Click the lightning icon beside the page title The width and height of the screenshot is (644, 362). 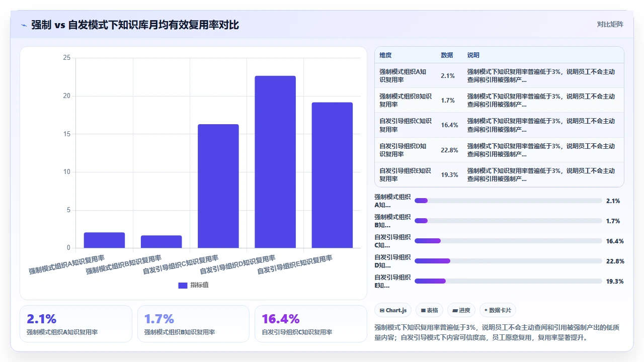click(x=24, y=25)
